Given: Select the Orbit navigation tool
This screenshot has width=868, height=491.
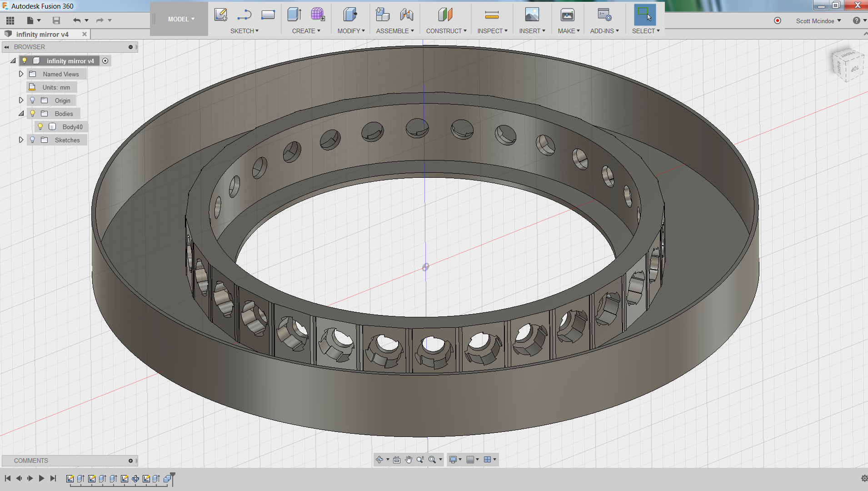Looking at the screenshot, I should pos(380,460).
